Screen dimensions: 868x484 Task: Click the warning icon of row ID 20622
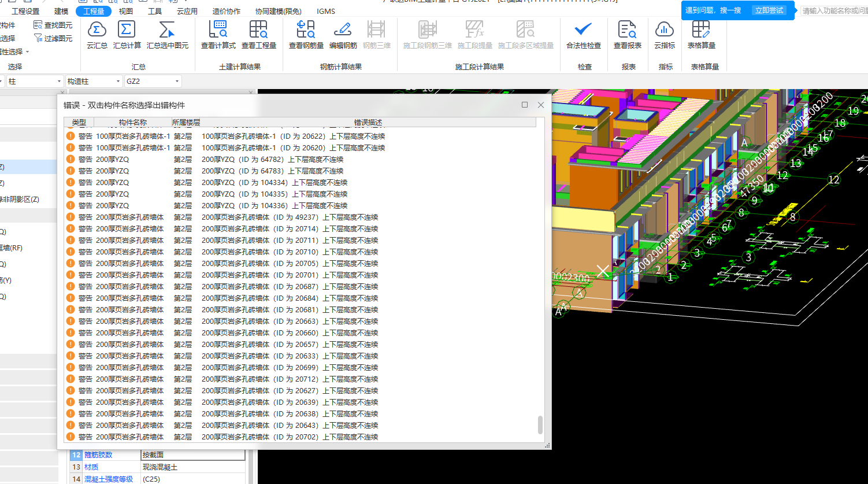pos(71,136)
